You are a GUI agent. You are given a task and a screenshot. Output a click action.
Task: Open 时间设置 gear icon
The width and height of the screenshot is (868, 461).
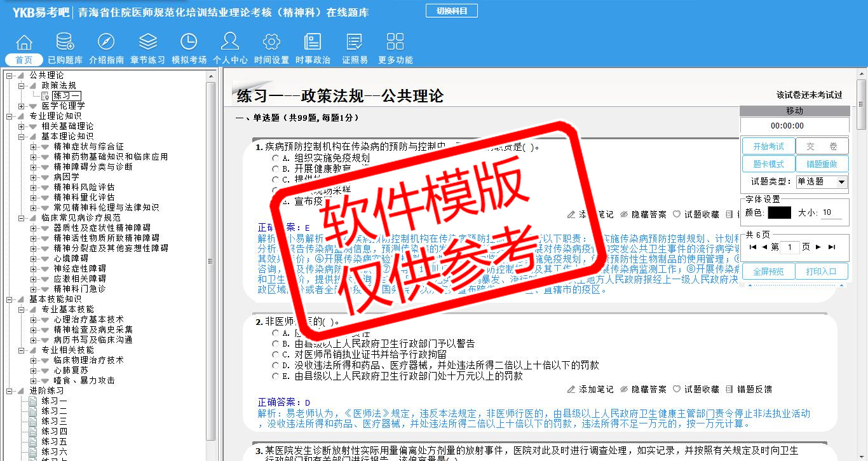pos(271,43)
